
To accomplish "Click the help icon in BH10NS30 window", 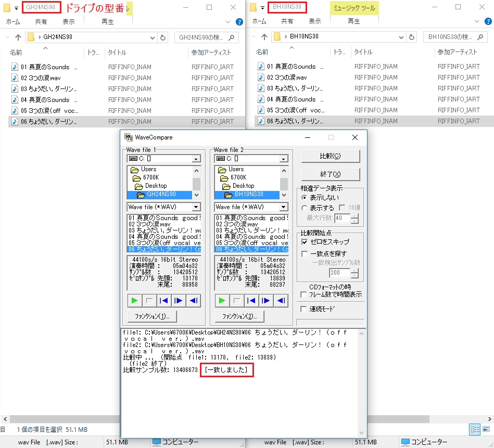I will point(488,21).
